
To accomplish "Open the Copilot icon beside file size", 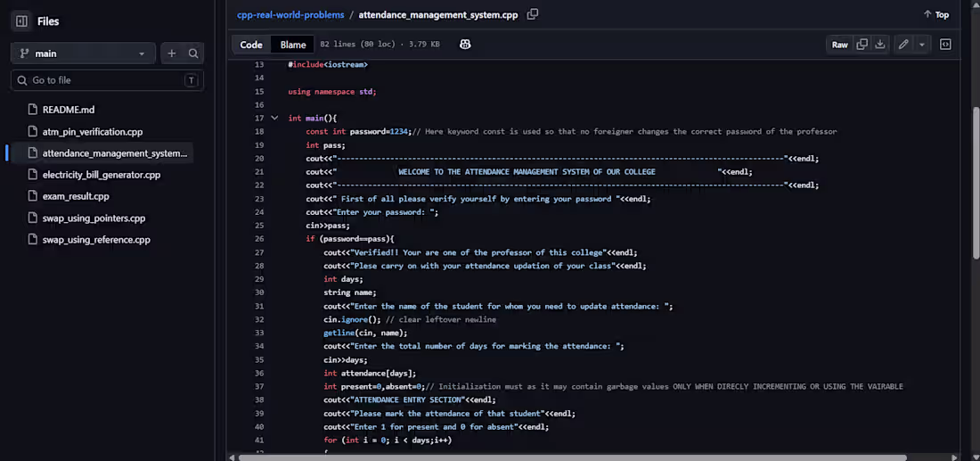I will click(x=465, y=45).
